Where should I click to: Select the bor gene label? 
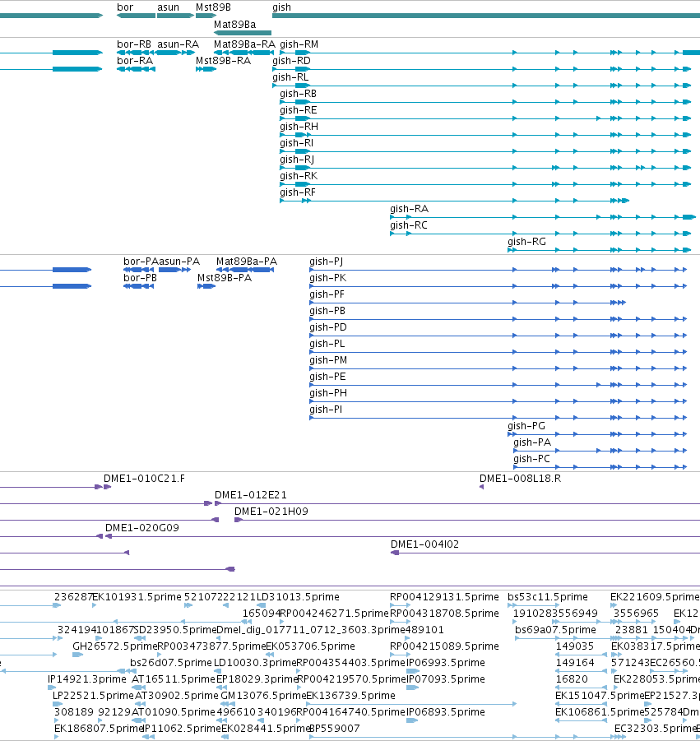point(125,7)
